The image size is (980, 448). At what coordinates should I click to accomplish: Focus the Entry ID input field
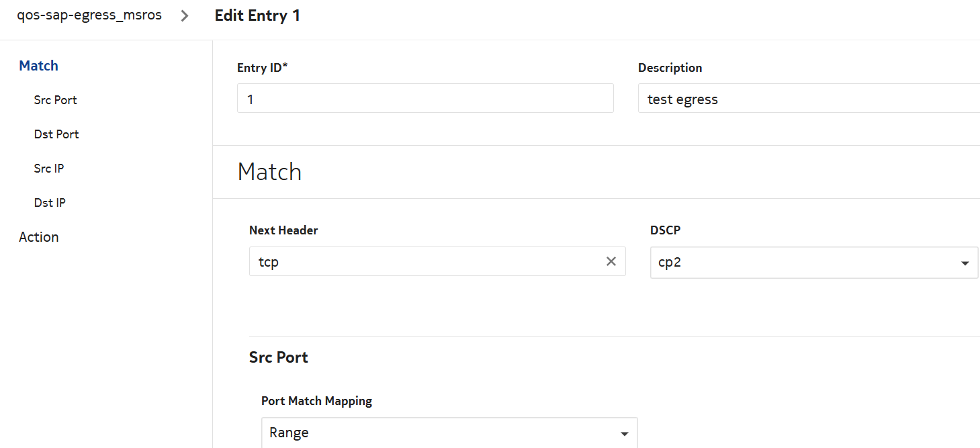coord(425,99)
